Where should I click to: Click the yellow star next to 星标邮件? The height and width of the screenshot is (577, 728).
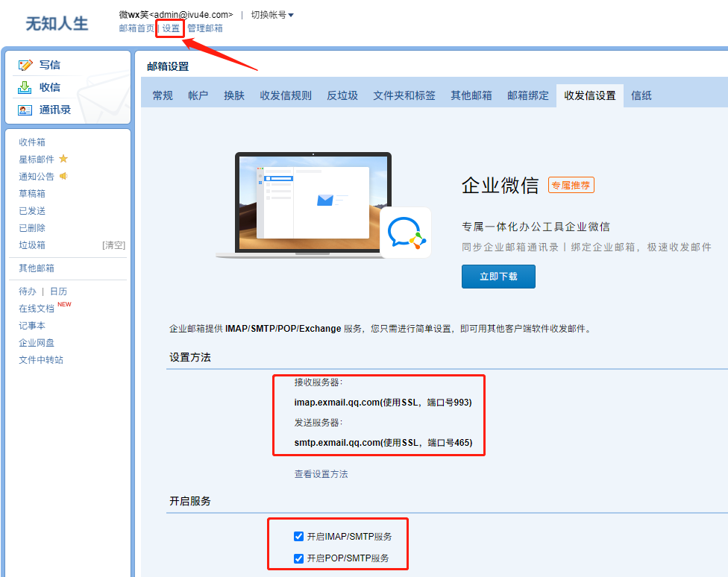click(x=63, y=159)
